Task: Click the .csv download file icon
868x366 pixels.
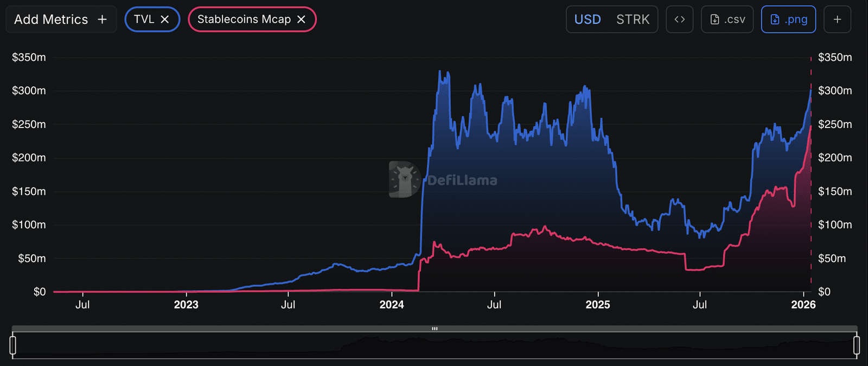Action: (x=715, y=20)
